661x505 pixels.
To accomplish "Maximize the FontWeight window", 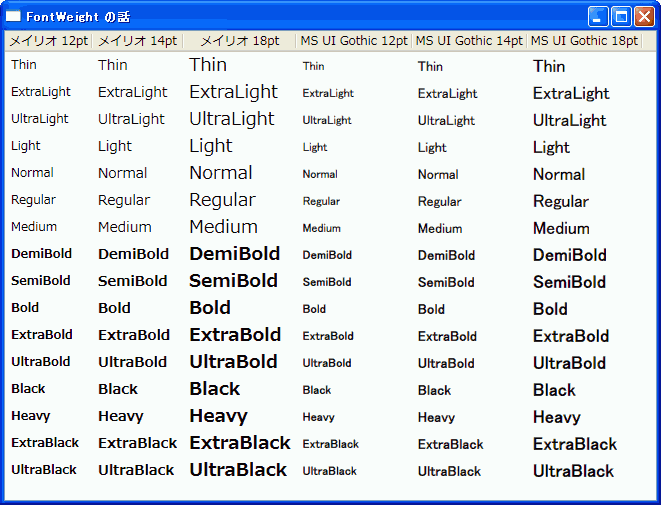I will 621,17.
